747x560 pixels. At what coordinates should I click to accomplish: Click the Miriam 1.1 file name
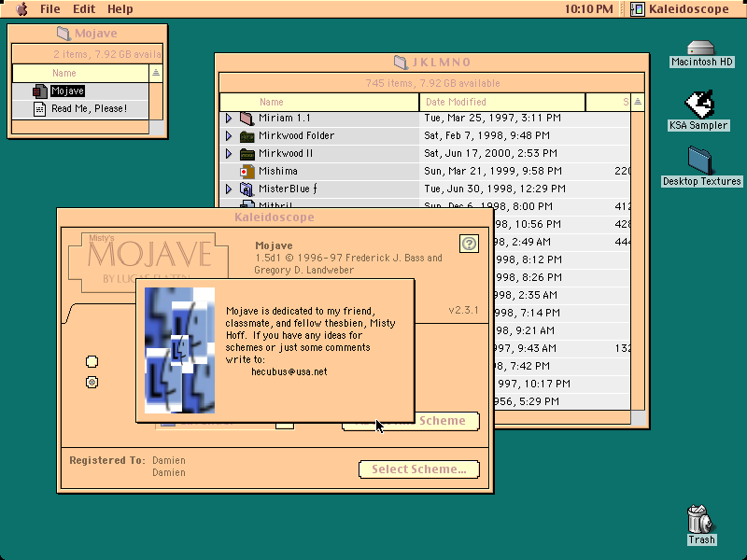coord(285,118)
